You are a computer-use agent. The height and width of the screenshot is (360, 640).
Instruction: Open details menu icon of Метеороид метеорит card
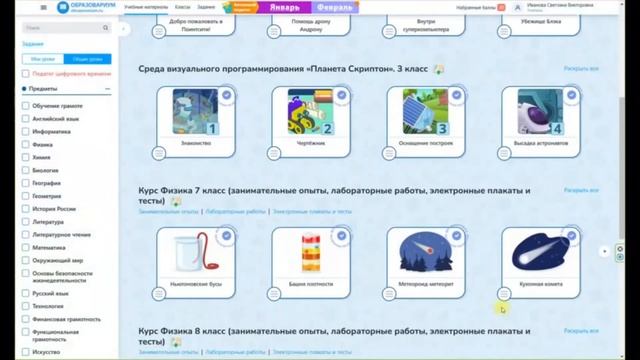[389, 294]
